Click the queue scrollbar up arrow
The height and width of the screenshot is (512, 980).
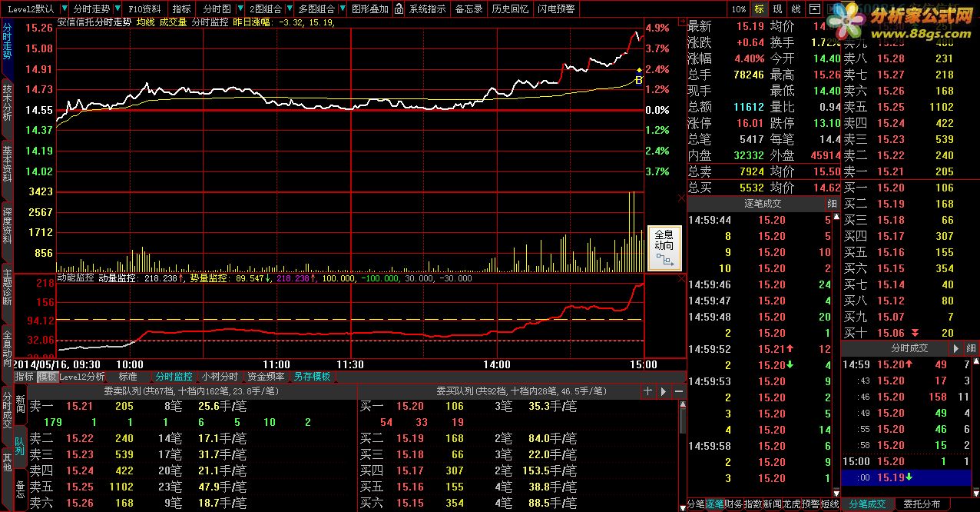(682, 404)
